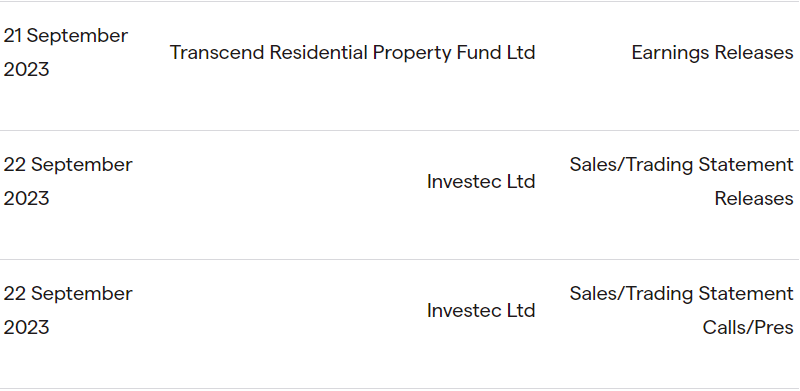Click the word Transcend in the company name
The width and height of the screenshot is (800, 391).
[x=217, y=53]
